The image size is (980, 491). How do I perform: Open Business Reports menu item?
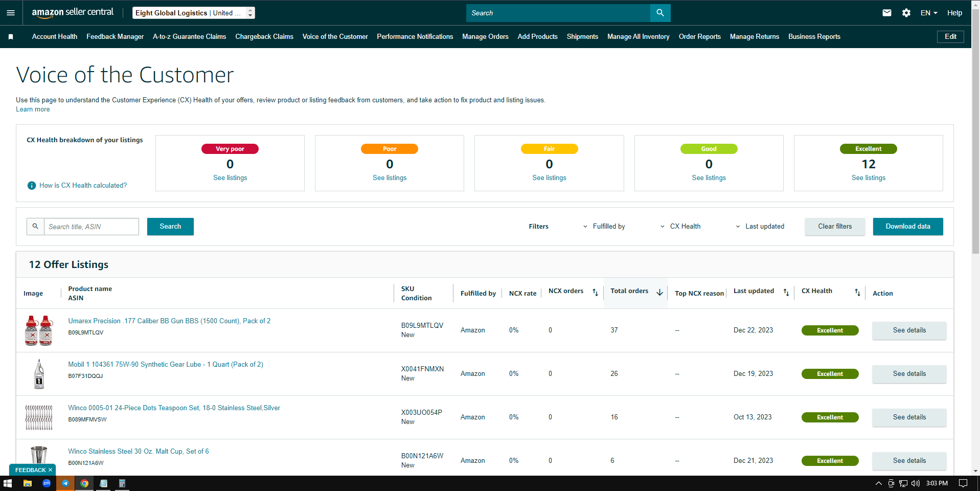[x=814, y=37]
